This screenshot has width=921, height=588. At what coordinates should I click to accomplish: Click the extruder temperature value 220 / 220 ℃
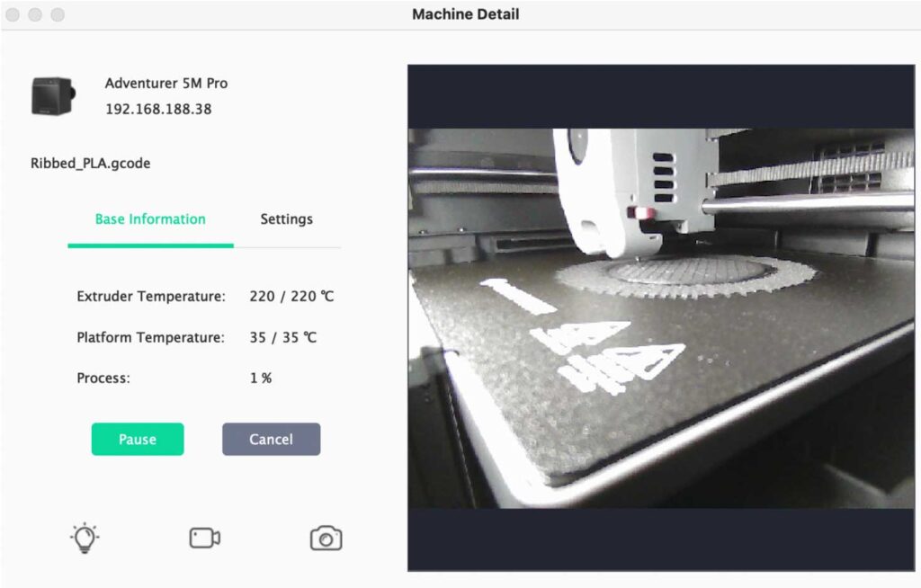coord(292,296)
